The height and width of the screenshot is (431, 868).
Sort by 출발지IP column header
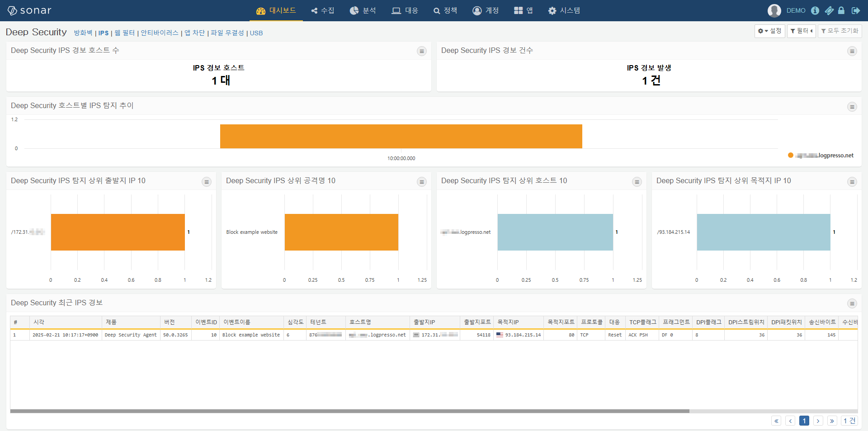(435, 322)
